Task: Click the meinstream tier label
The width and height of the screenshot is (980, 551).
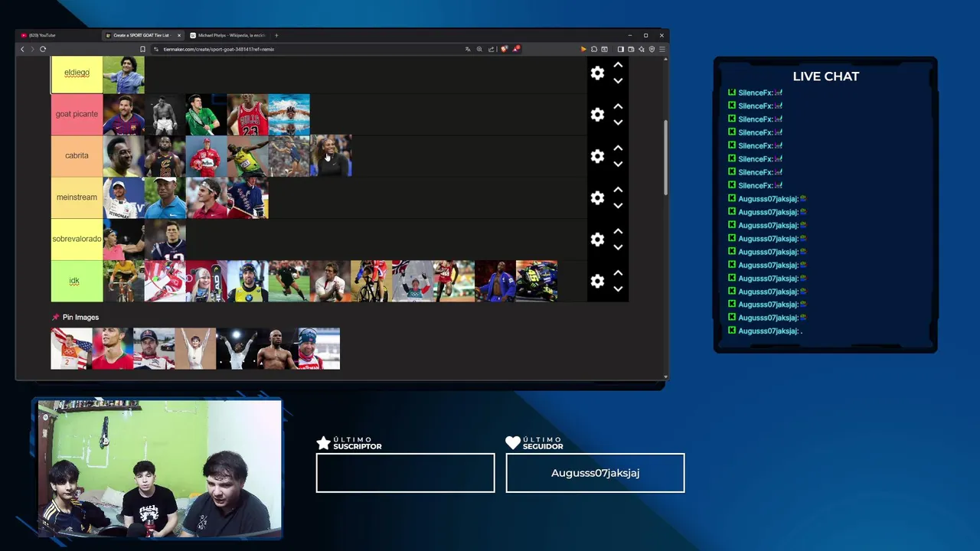Action: click(x=77, y=197)
